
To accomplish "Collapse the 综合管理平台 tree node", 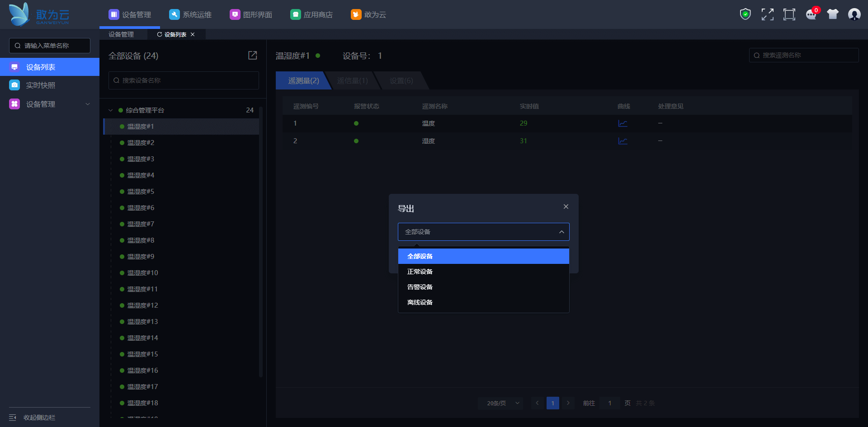I will coord(111,110).
